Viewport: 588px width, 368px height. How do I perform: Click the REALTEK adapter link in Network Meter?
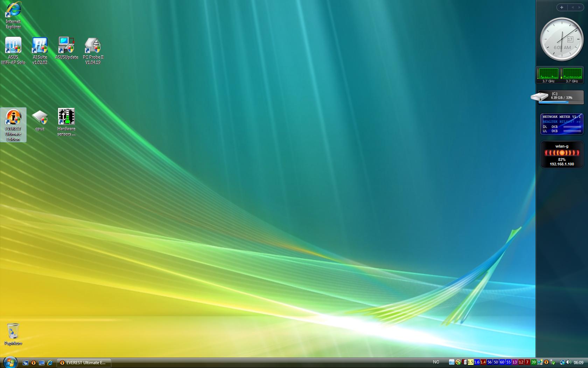[561, 122]
